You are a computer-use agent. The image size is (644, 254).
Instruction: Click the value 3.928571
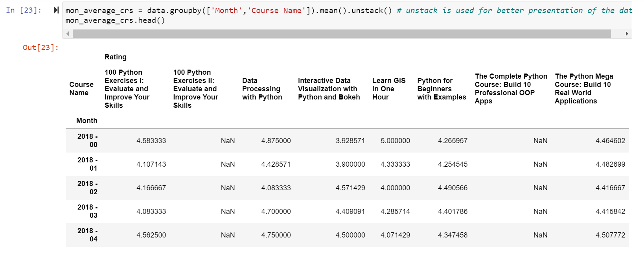coord(350,141)
